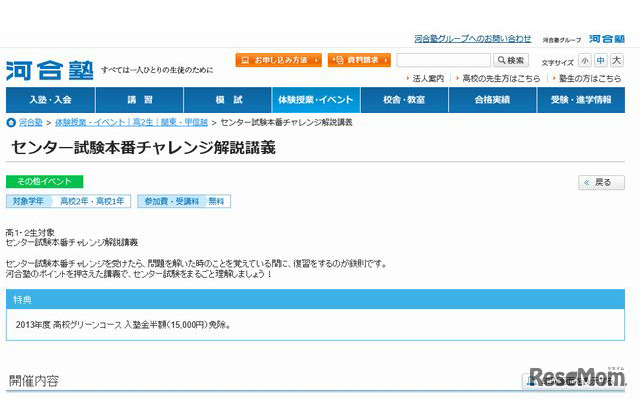Click the page title センター試験本番チャレンジ解説講義
This screenshot has width=640, height=400.
143,147
